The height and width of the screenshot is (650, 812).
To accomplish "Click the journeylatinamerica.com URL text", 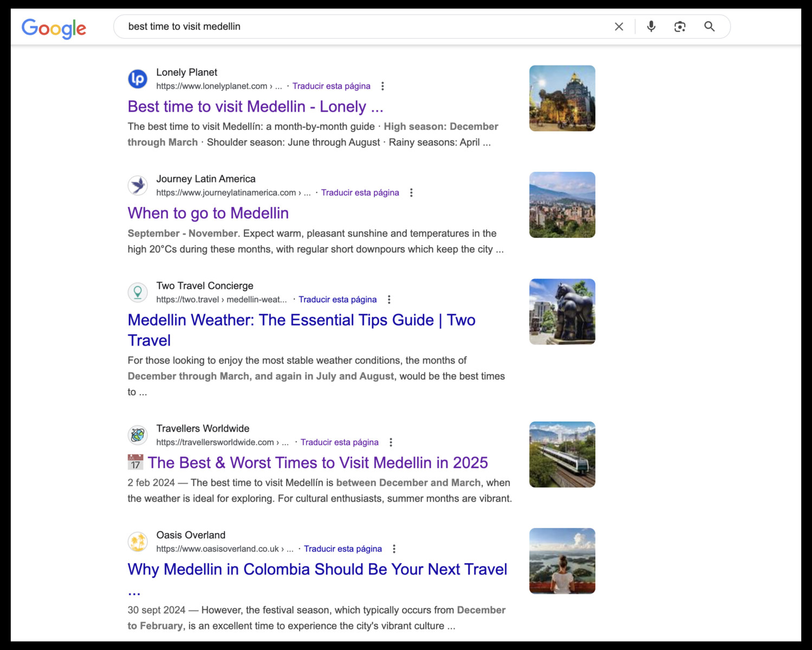I will [233, 193].
